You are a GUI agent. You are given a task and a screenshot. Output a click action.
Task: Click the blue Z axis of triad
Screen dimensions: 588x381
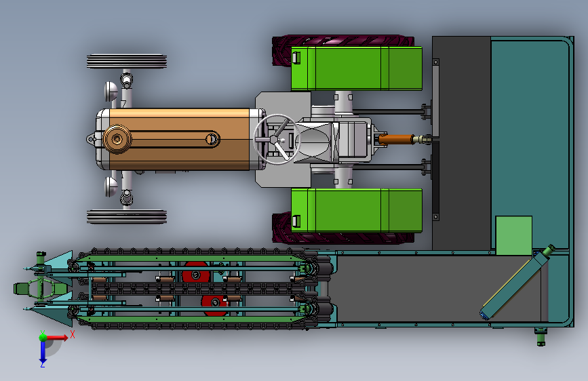coord(43,352)
